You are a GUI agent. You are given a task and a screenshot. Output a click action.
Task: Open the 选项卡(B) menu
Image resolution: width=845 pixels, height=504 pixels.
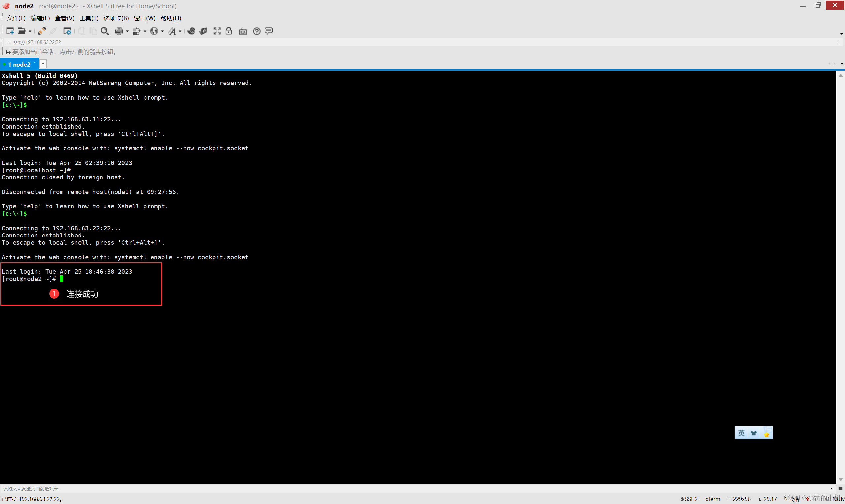(116, 18)
